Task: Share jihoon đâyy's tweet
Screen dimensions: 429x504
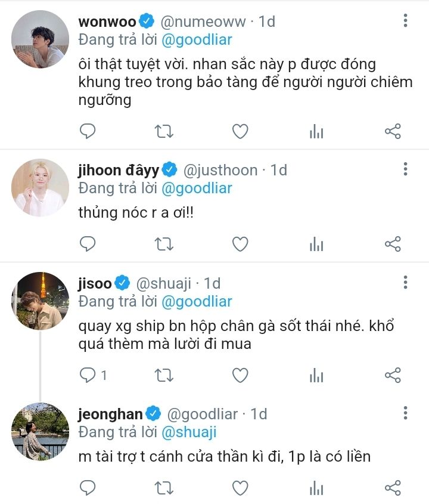Action: (x=393, y=243)
